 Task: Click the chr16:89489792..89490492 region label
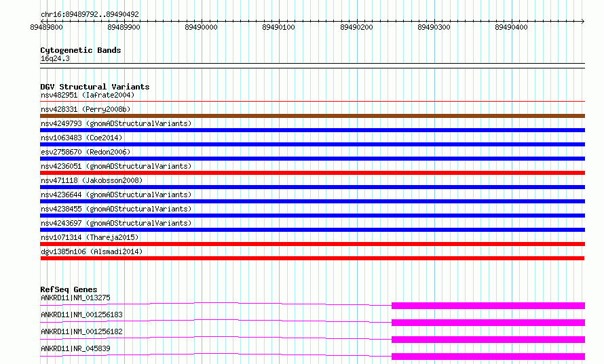[90, 14]
